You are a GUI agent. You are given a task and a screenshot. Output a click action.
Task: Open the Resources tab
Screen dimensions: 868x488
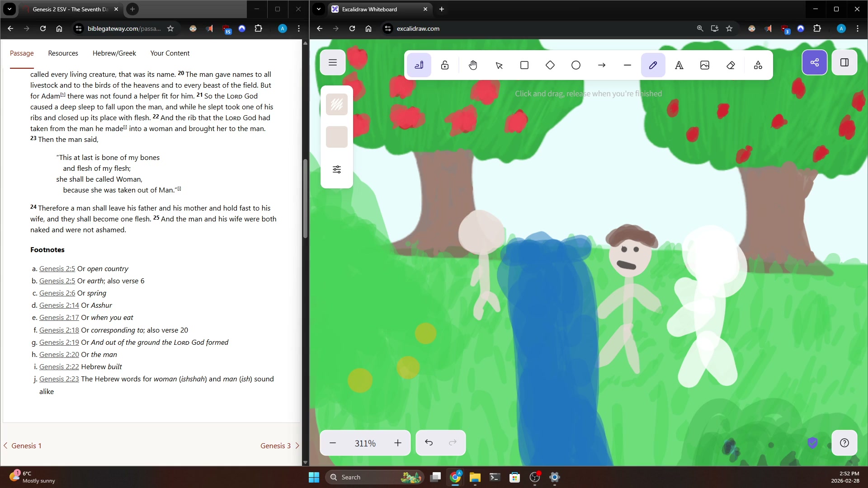coord(63,53)
